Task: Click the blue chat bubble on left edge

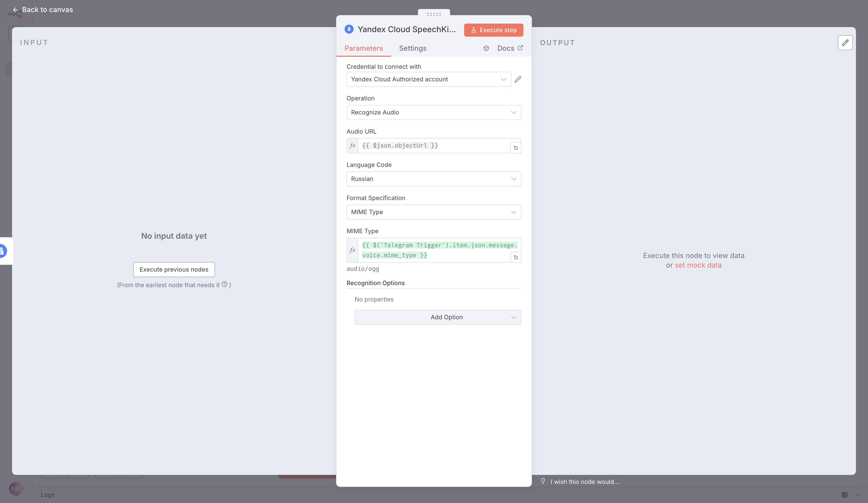Action: point(3,251)
